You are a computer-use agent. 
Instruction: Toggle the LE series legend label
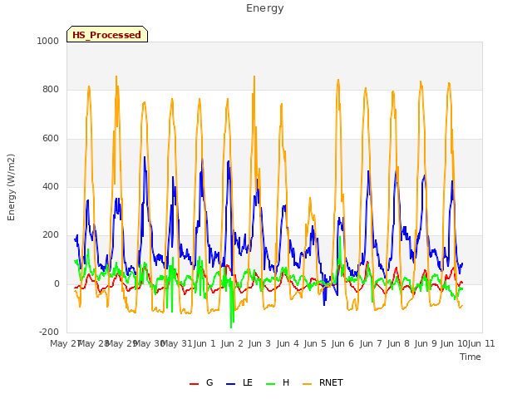pyautogui.click(x=248, y=382)
